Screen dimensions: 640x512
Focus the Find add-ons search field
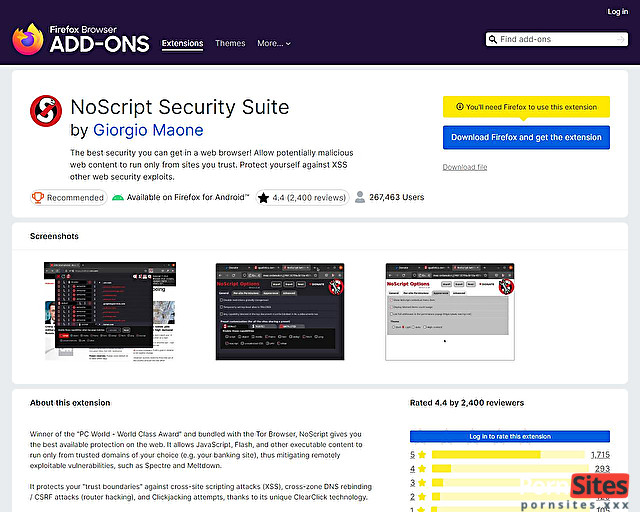click(557, 39)
